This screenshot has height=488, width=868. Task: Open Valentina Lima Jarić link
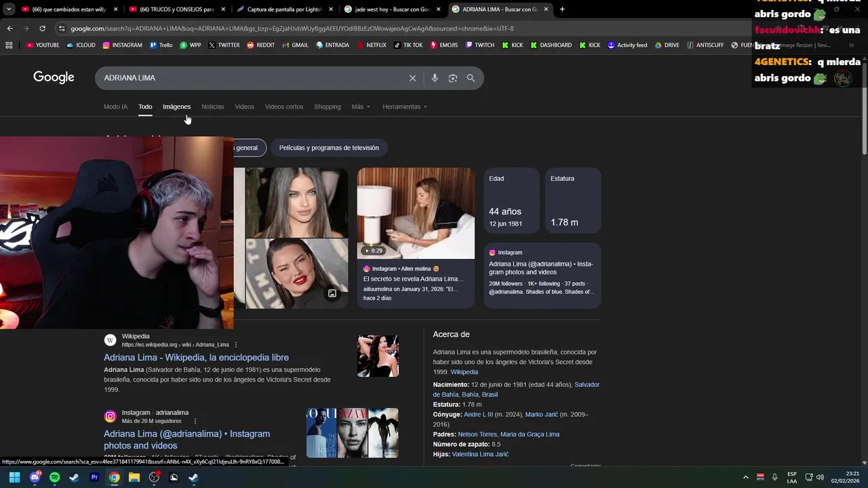[x=480, y=454]
